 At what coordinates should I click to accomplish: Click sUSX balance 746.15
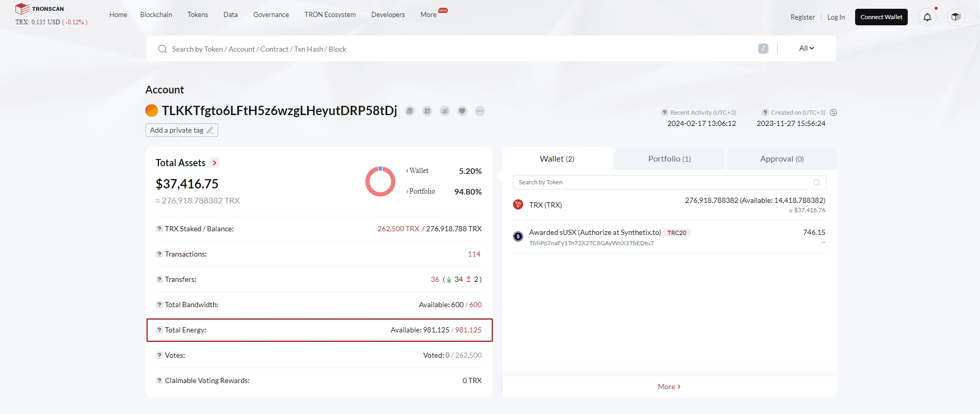pyautogui.click(x=814, y=232)
